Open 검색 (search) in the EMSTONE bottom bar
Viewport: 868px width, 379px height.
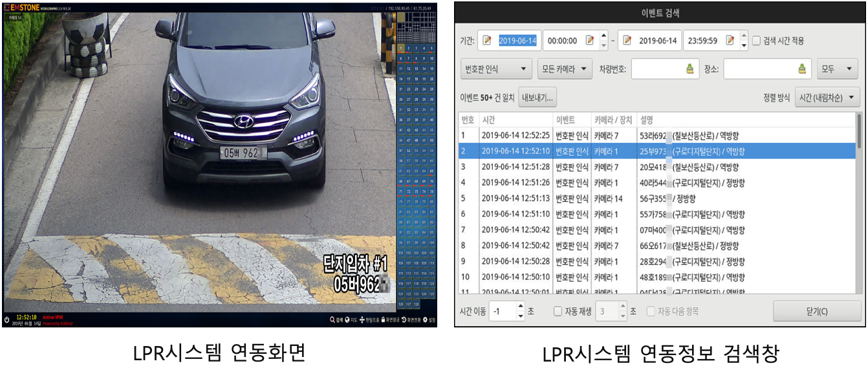pos(336,320)
